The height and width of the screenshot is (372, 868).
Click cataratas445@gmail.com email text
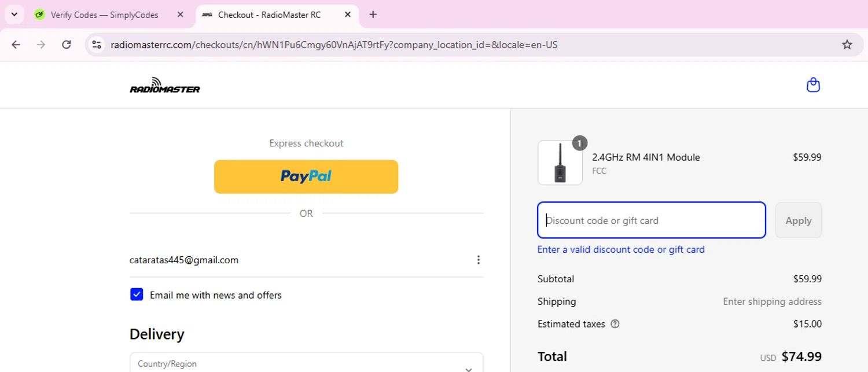(x=184, y=260)
